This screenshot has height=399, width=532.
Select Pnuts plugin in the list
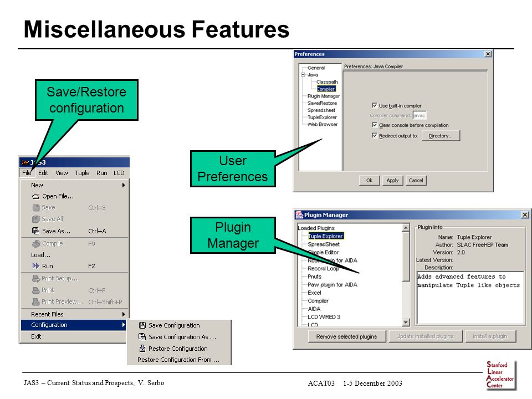tap(315, 277)
